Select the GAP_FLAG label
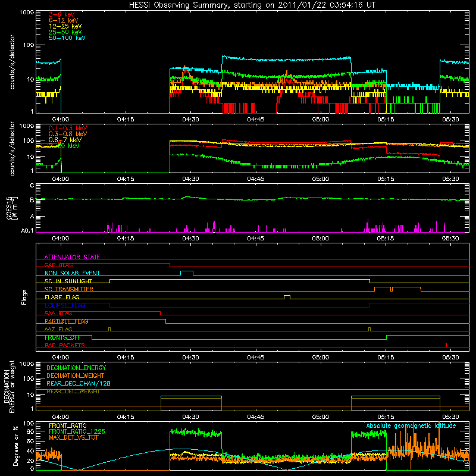This screenshot has width=476, height=476. point(58,265)
